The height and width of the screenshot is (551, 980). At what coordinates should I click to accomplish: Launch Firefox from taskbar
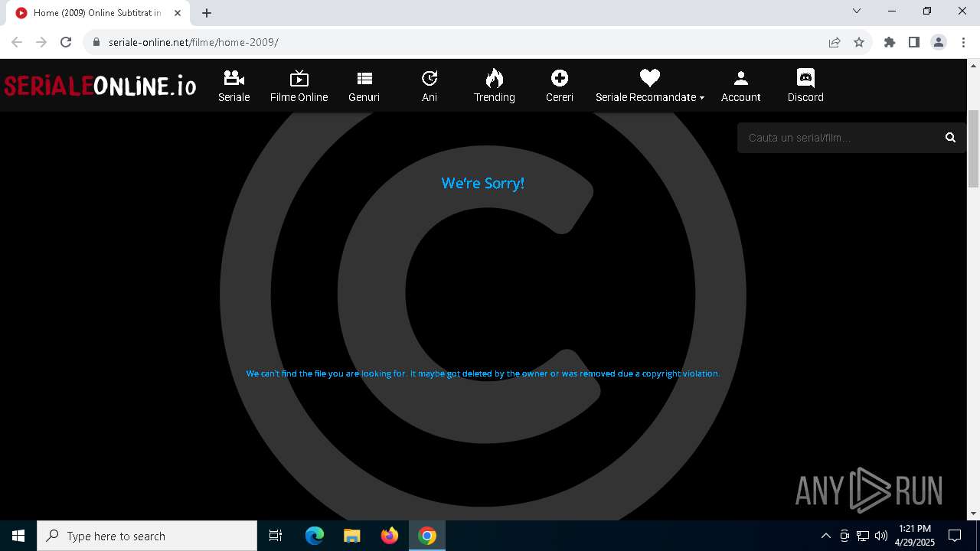point(390,536)
